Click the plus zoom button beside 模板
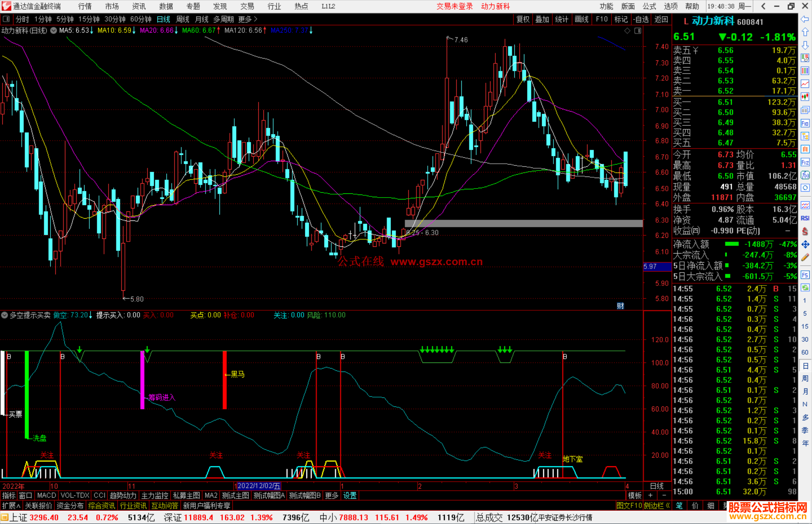Viewport: 812px width, 524px height. [650, 495]
